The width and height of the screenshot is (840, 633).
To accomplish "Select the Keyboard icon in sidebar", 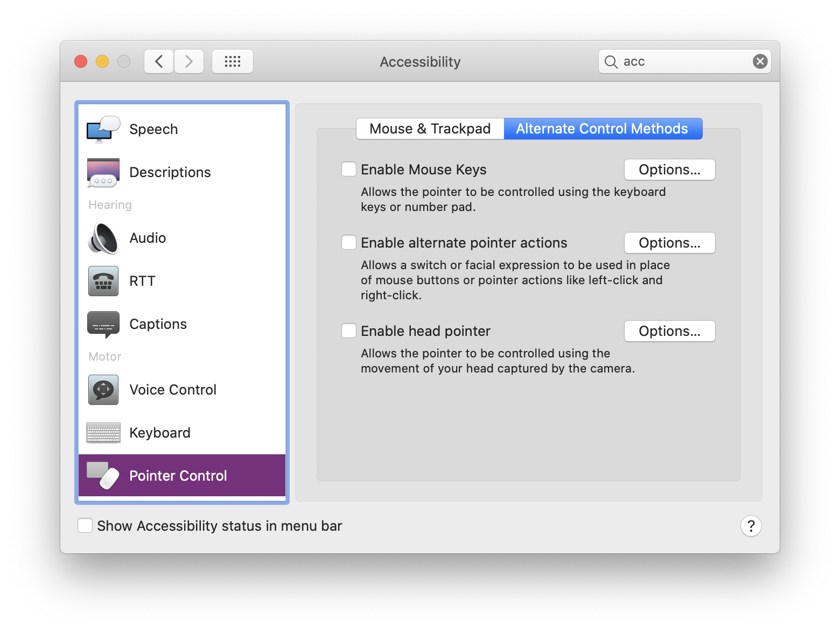I will click(x=103, y=433).
